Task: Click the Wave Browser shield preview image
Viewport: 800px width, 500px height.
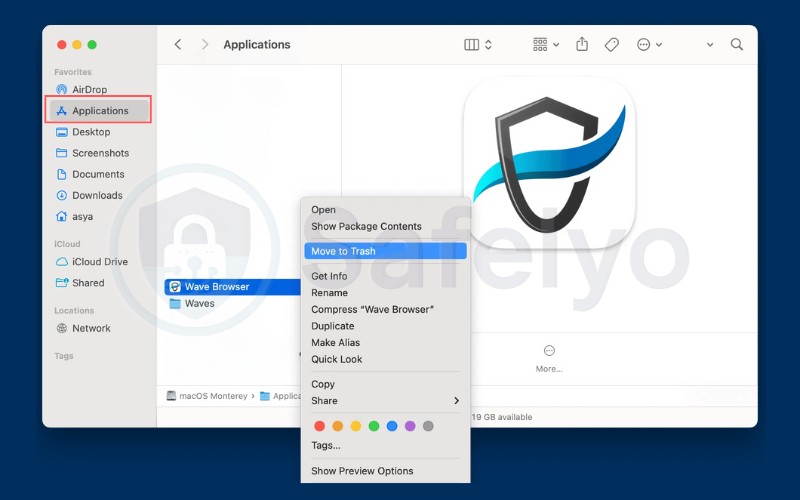Action: (x=549, y=163)
